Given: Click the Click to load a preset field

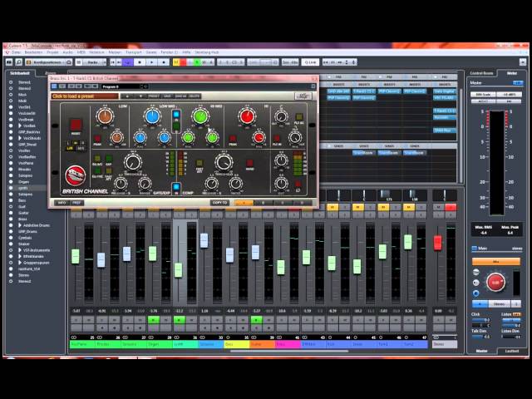Looking at the screenshot, I should (x=85, y=96).
